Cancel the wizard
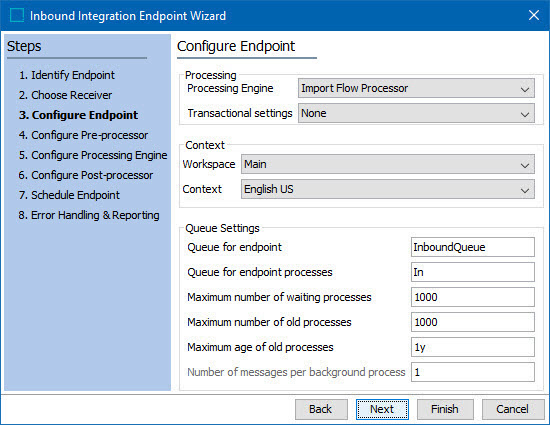This screenshot has width=550, height=425. [513, 409]
